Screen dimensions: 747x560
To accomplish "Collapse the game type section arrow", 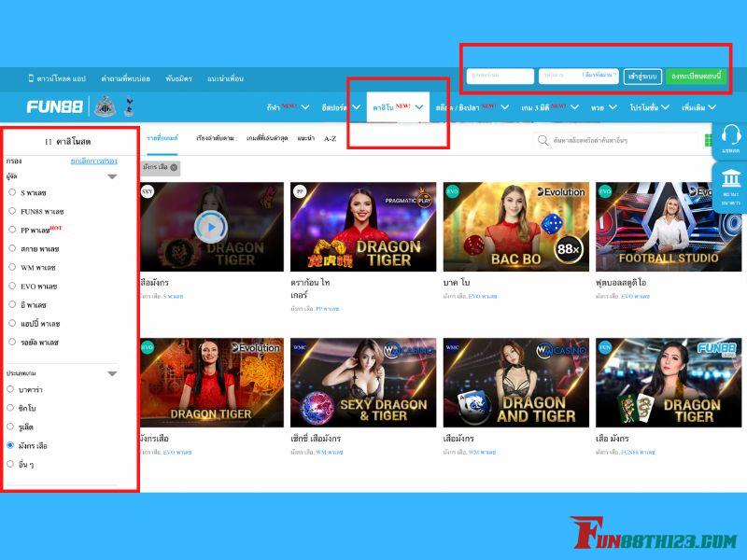I will [x=112, y=374].
